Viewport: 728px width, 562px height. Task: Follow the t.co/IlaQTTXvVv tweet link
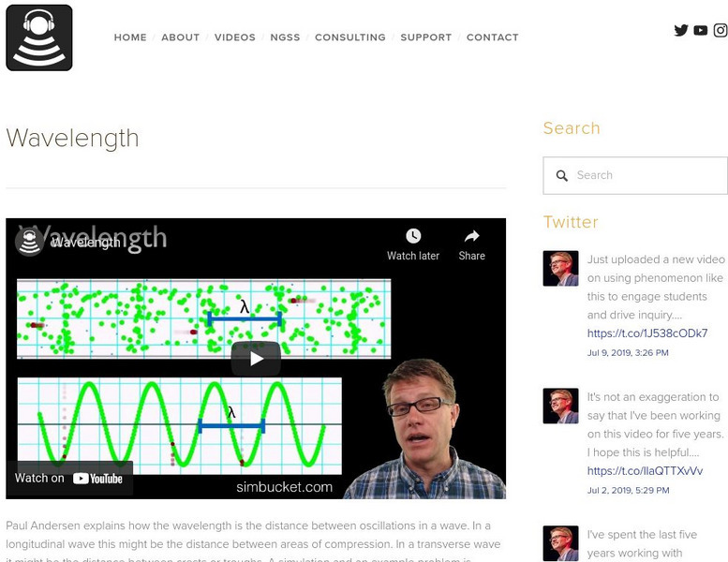click(x=645, y=471)
